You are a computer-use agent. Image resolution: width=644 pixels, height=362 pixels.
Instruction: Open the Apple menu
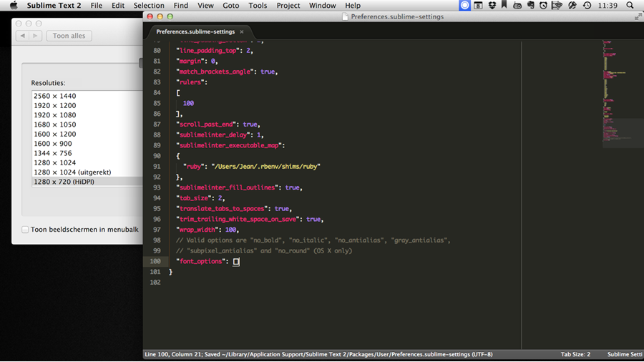tap(14, 5)
